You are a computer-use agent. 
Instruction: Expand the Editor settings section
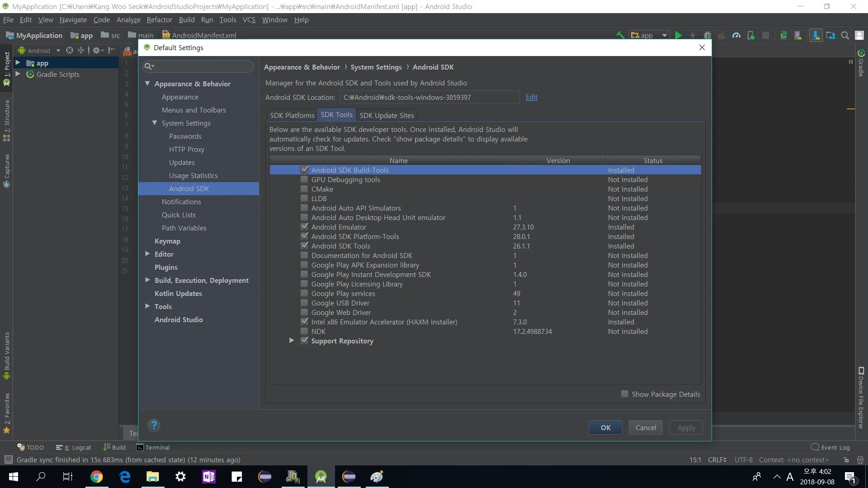pos(147,254)
